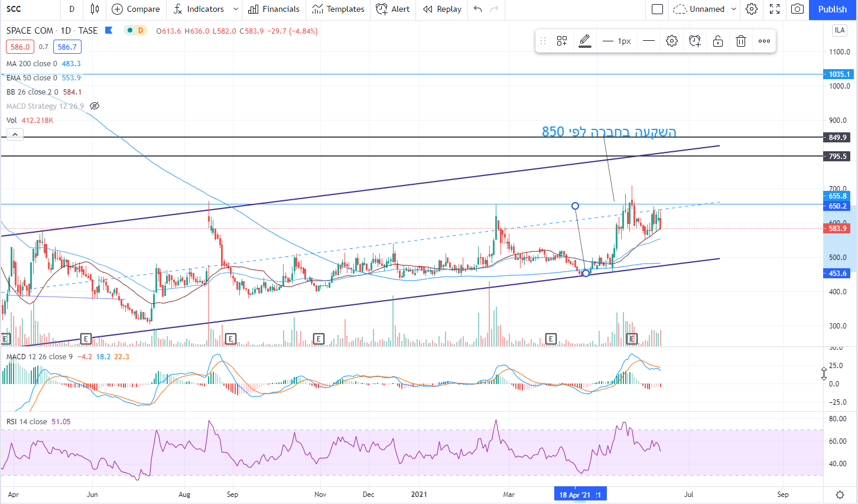858x504 pixels.
Task: Open the SCC symbol search
Action: click(14, 9)
